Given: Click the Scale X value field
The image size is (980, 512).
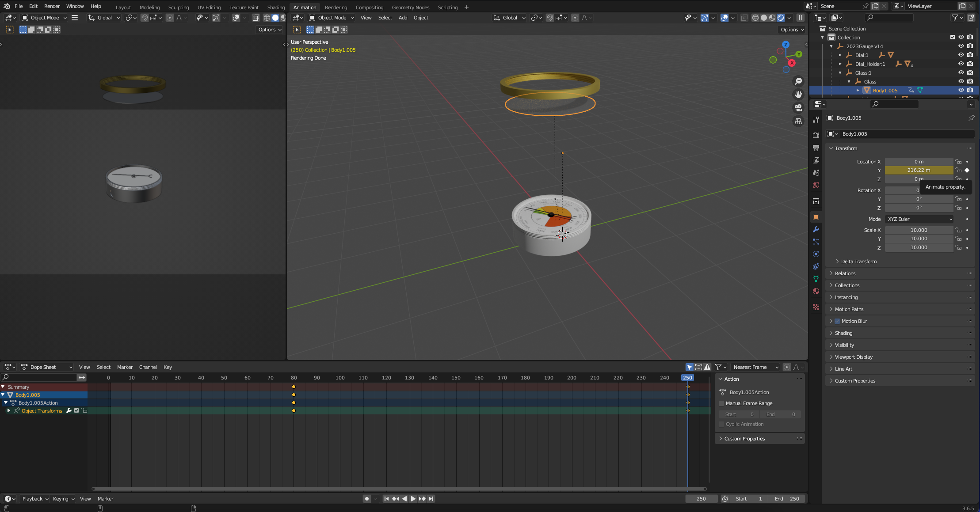Looking at the screenshot, I should click(919, 230).
